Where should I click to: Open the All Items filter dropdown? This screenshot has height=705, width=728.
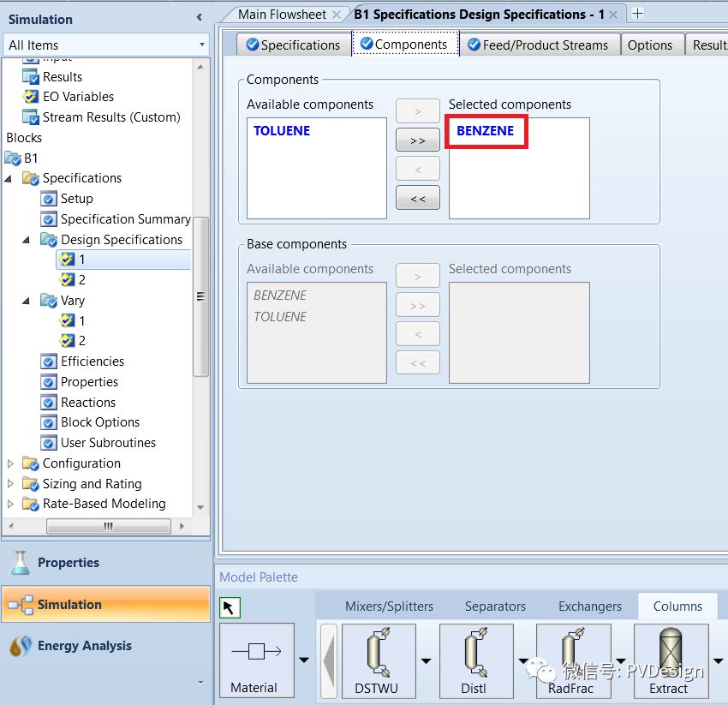pos(202,45)
